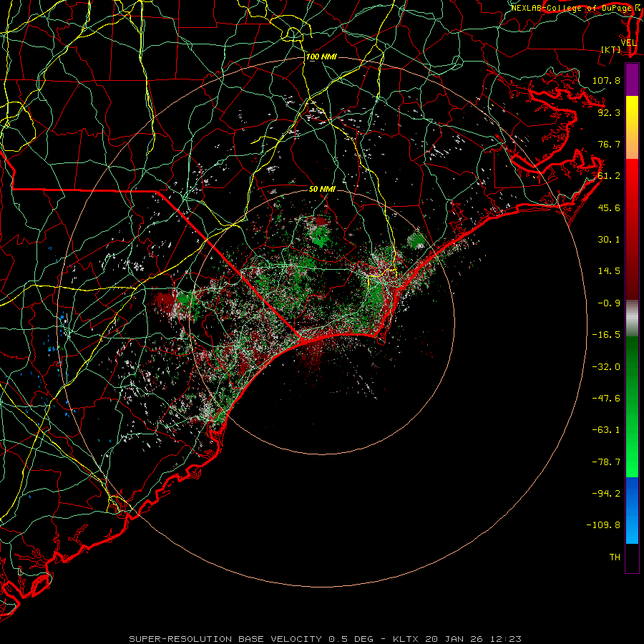Select the 76.7 scale value
This screenshot has width=644, height=644.
[609, 144]
